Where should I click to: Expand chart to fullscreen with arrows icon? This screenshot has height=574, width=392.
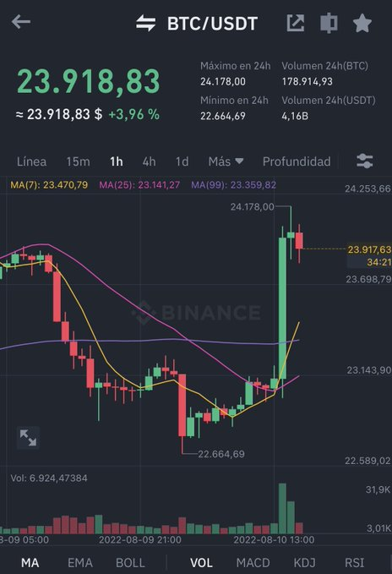28,438
